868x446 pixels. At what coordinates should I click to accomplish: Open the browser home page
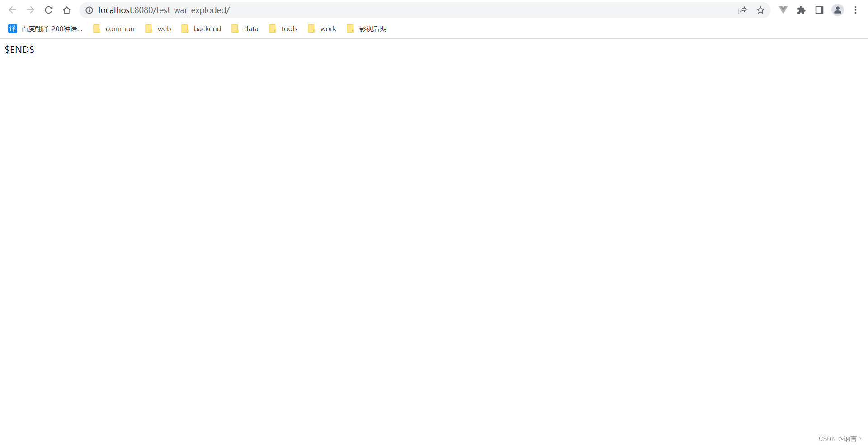coord(66,10)
